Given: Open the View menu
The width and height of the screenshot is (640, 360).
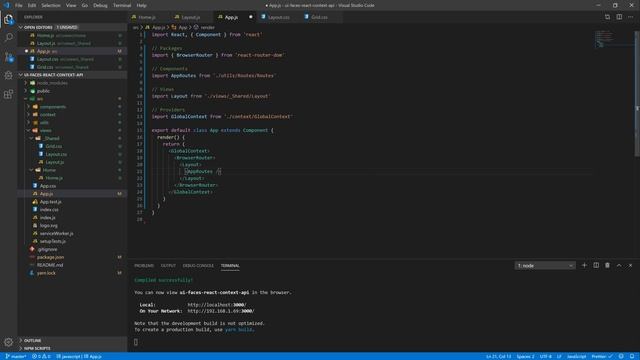Looking at the screenshot, I should [71, 5].
